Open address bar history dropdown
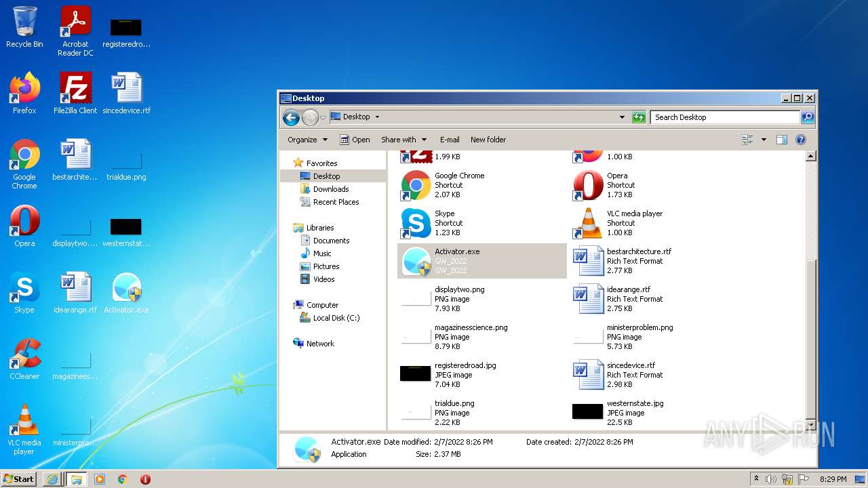Image resolution: width=868 pixels, height=488 pixels. pyautogui.click(x=622, y=117)
